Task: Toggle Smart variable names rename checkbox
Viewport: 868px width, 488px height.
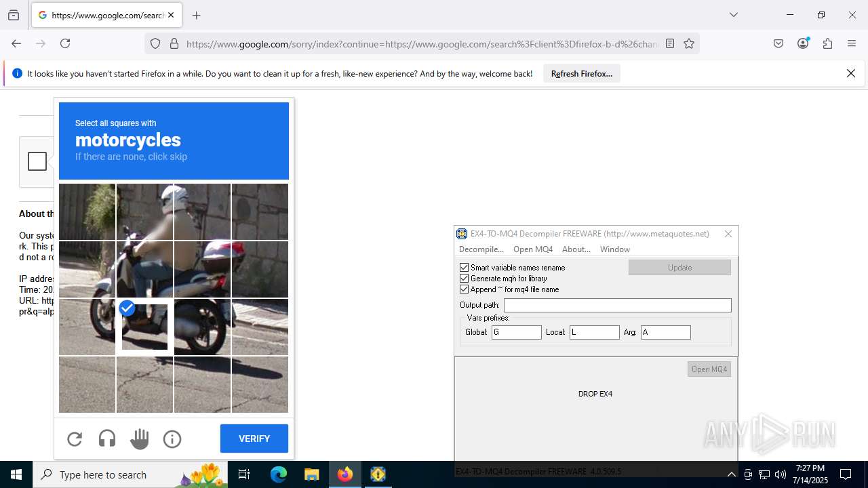Action: pyautogui.click(x=465, y=268)
